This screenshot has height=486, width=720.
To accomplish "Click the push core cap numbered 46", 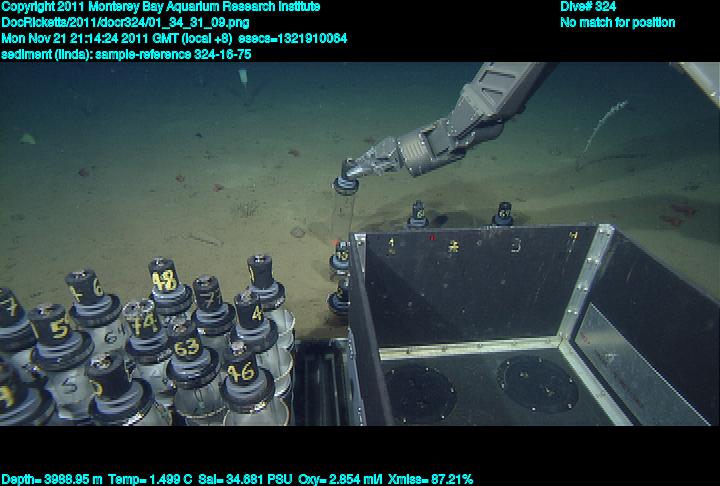I will coord(241,369).
